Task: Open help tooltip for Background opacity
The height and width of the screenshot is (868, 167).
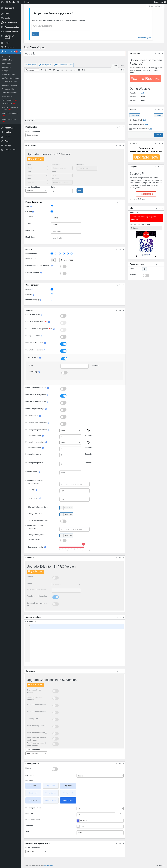Action: [45, 547]
